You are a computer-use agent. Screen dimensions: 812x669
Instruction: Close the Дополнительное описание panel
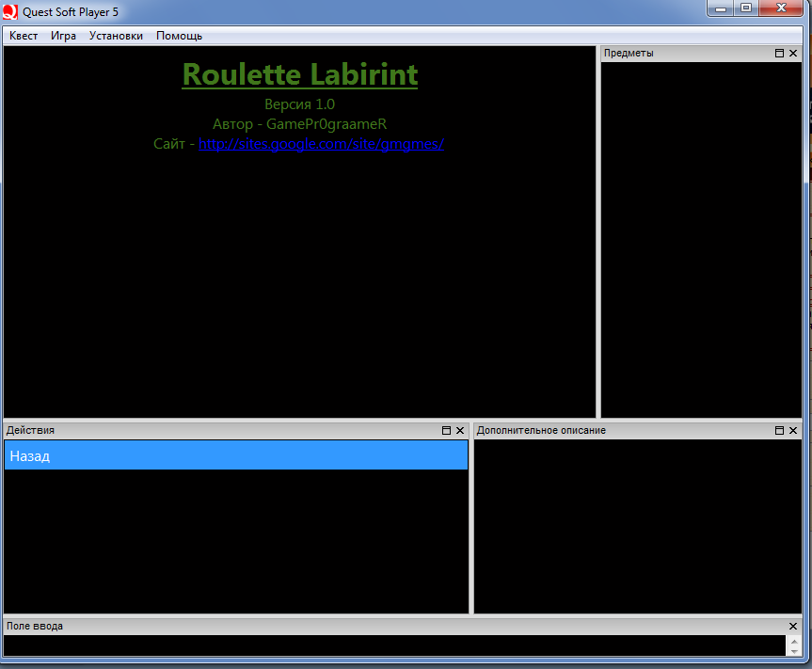coord(793,430)
